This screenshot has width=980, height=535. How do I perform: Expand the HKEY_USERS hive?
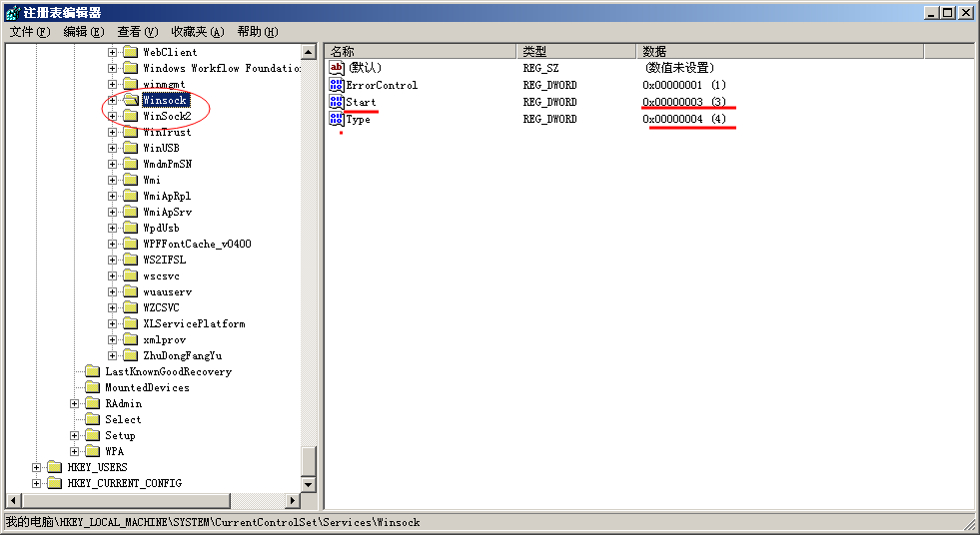click(x=36, y=467)
